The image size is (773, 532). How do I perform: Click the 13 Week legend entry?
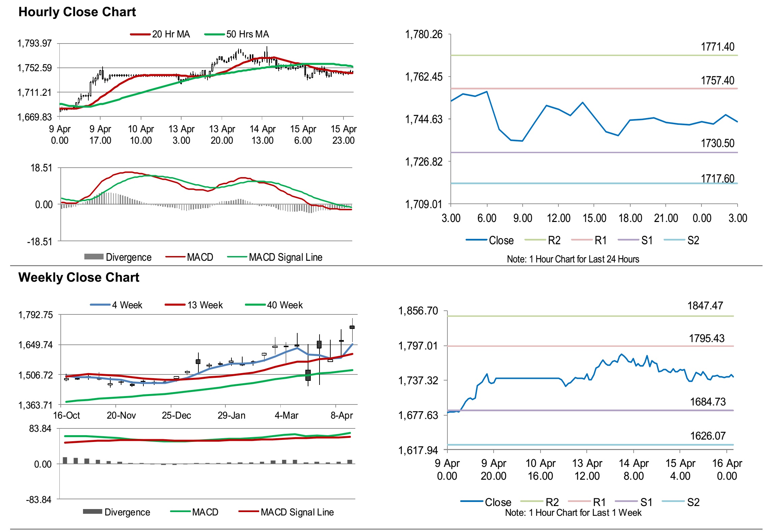click(x=205, y=305)
